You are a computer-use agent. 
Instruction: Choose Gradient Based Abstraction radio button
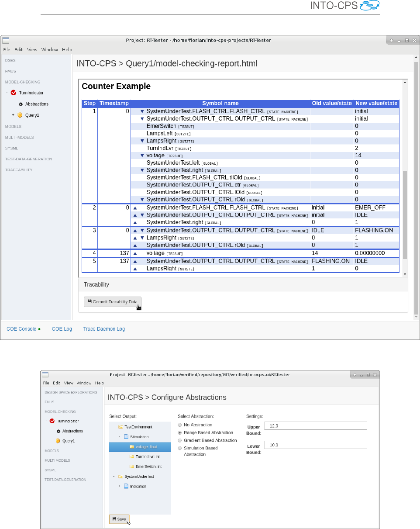pos(179,440)
